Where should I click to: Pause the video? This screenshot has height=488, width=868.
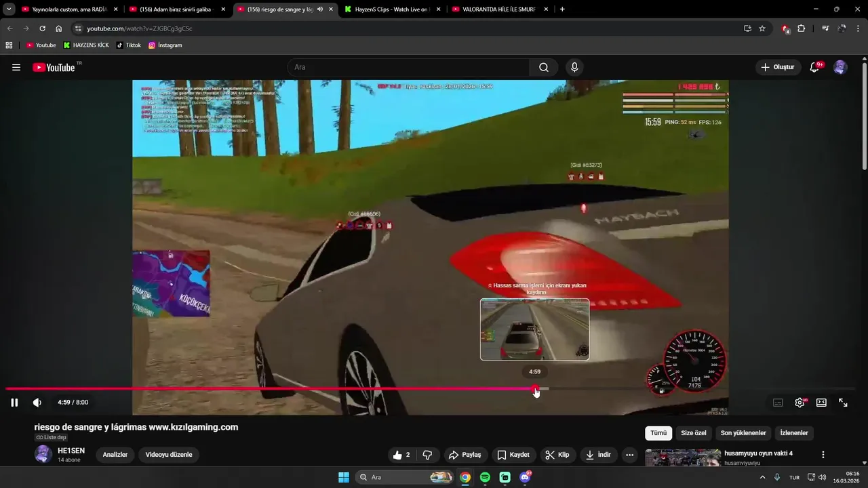coord(14,403)
